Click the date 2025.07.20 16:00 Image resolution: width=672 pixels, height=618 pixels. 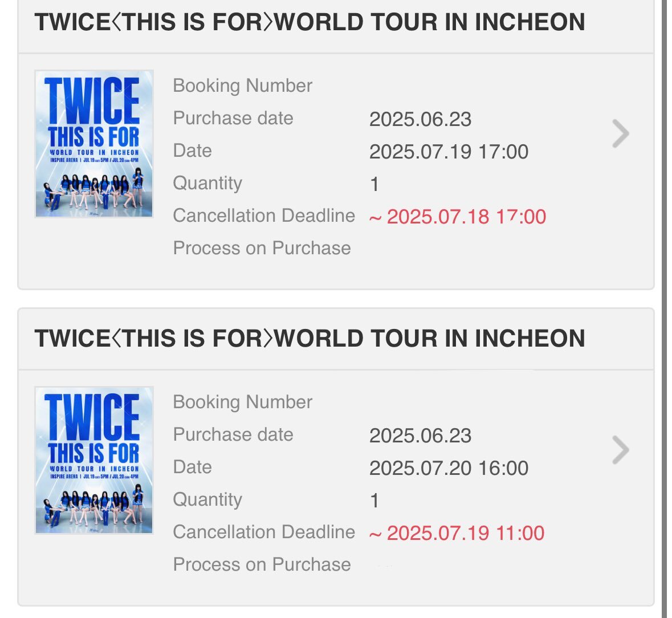coord(449,468)
